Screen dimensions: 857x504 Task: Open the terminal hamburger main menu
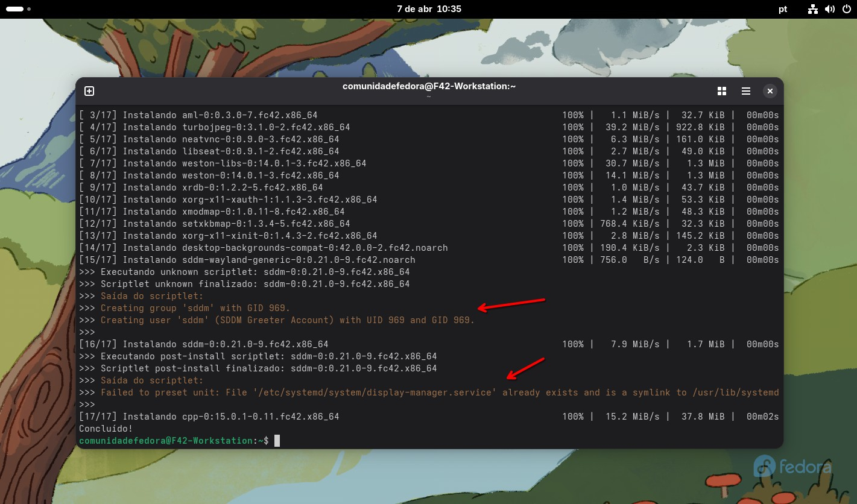746,91
